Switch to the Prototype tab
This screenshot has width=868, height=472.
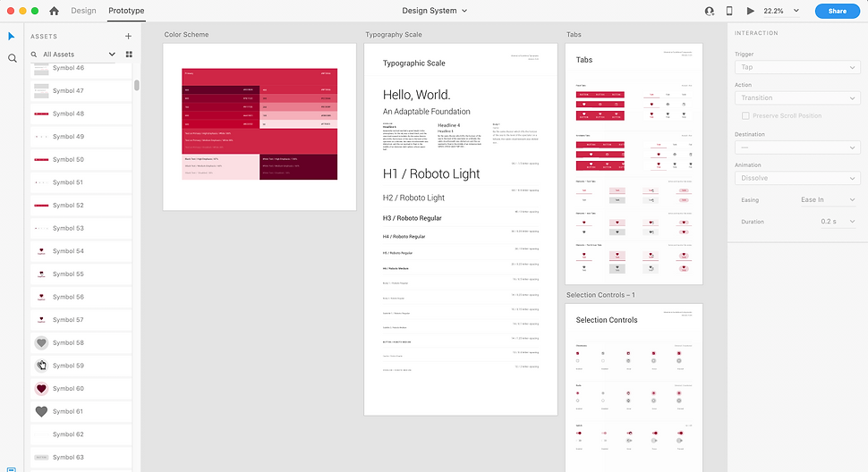pyautogui.click(x=126, y=11)
